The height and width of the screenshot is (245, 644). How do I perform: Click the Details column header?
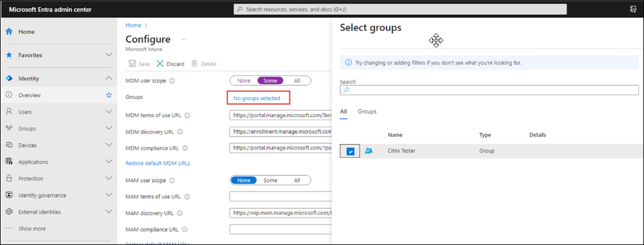(x=537, y=135)
